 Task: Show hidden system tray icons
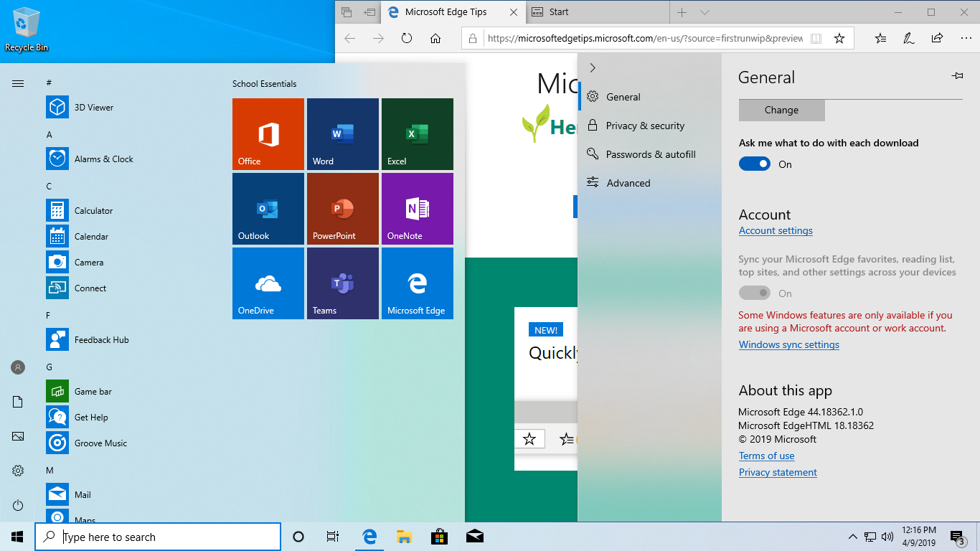[x=852, y=537]
